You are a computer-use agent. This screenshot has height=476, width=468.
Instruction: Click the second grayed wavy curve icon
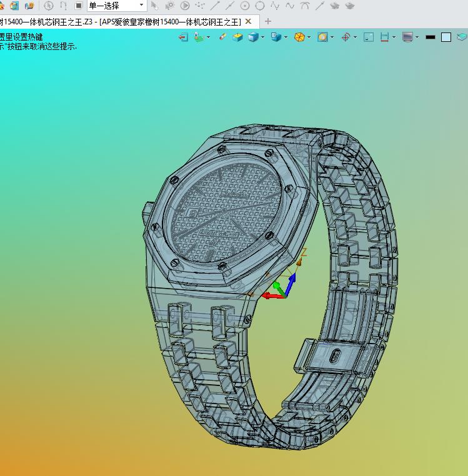tap(290, 6)
